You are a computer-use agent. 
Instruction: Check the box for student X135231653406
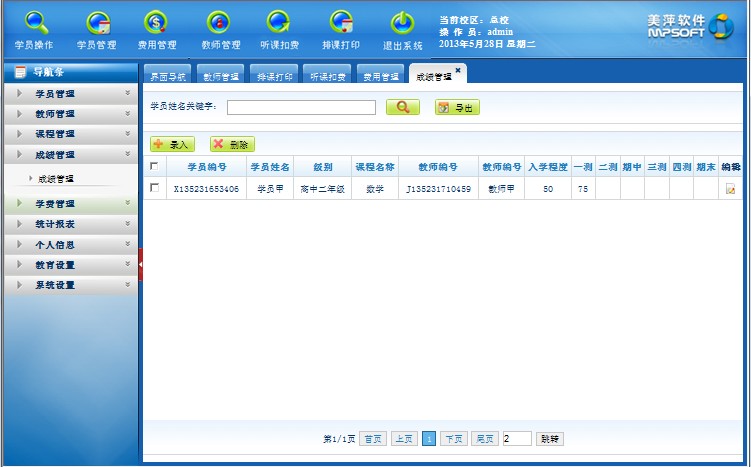(153, 188)
